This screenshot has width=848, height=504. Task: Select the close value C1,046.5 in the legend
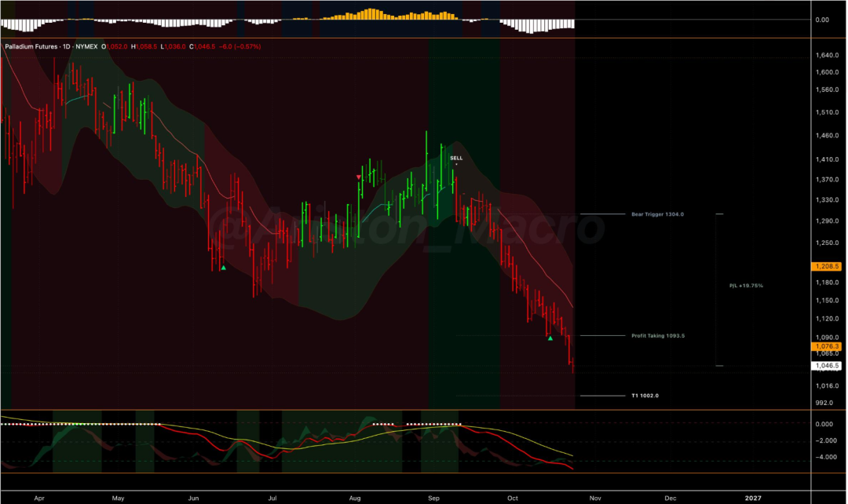coord(203,46)
